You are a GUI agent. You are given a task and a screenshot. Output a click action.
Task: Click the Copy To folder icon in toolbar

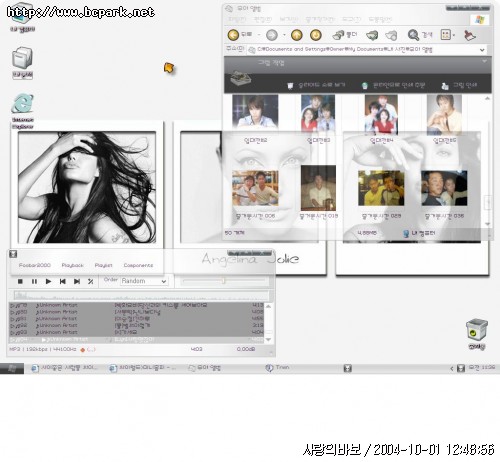pos(391,35)
